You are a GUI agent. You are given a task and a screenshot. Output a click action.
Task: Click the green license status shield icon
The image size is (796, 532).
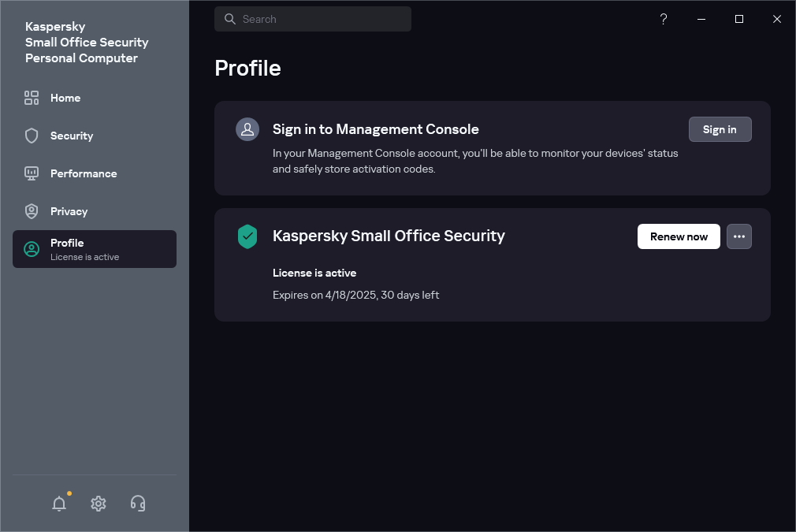247,236
